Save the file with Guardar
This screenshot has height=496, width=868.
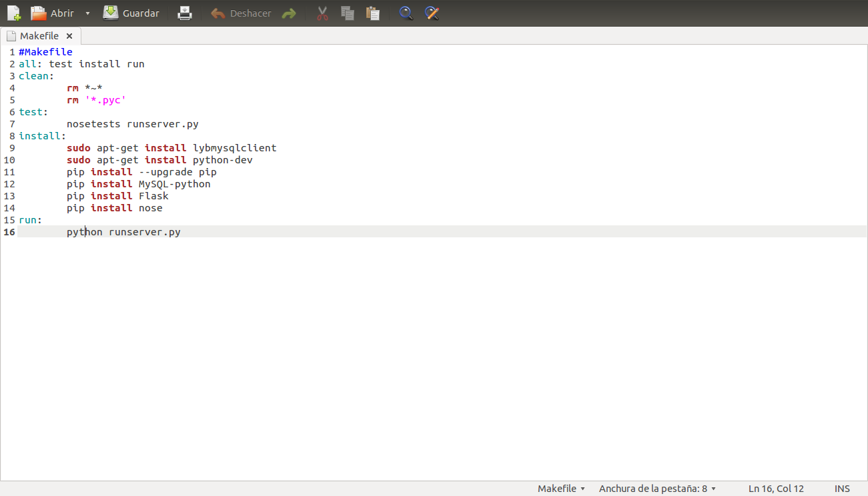[131, 13]
